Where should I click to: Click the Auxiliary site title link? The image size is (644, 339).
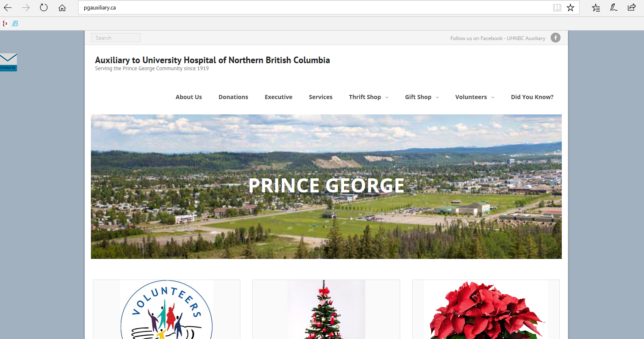(x=212, y=60)
